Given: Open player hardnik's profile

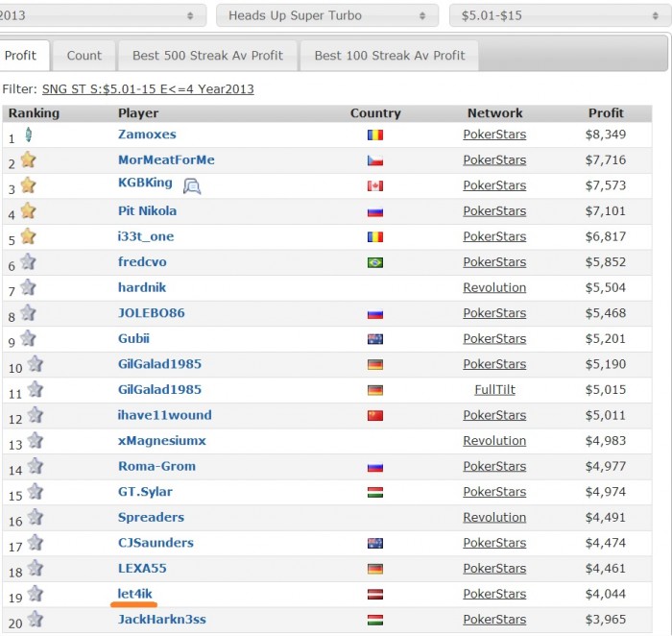Looking at the screenshot, I should point(142,287).
